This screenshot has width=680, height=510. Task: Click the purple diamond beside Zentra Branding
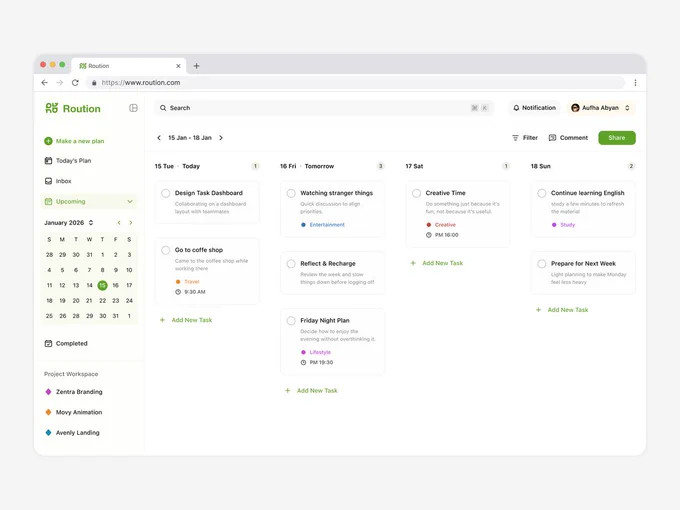pyautogui.click(x=48, y=392)
